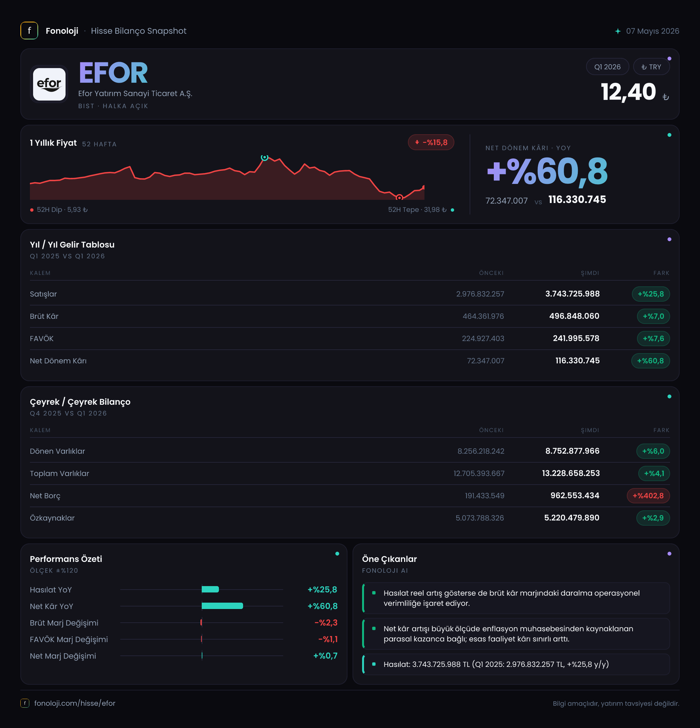Image resolution: width=700 pixels, height=728 pixels.
Task: Click the 52-week peak marker on chart
Action: pos(264,157)
